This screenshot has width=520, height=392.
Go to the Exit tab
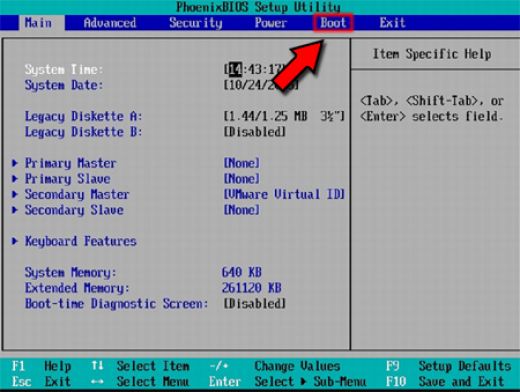click(392, 23)
